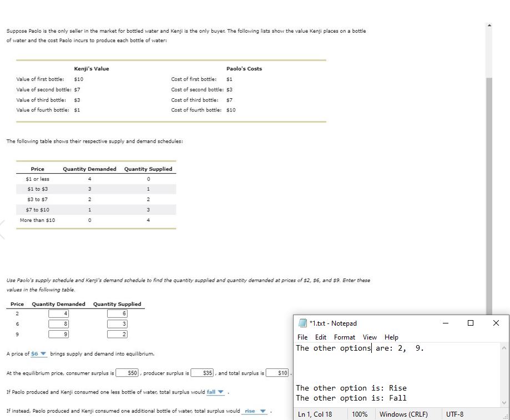Open the View menu in Notepad
This screenshot has height=420, width=510.
click(370, 337)
